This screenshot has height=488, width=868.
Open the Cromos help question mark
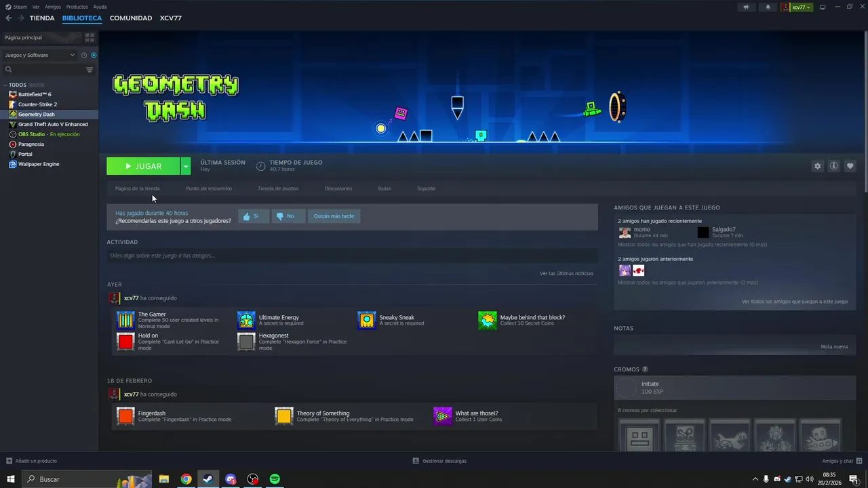645,369
